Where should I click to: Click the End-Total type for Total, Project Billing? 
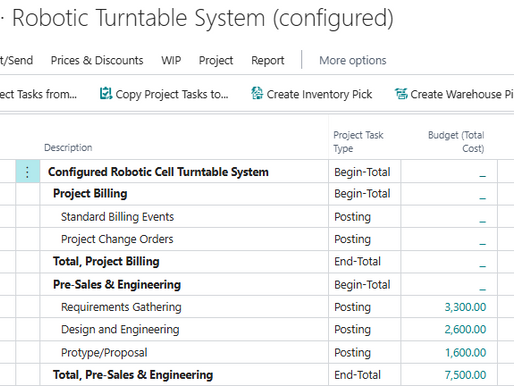(357, 262)
